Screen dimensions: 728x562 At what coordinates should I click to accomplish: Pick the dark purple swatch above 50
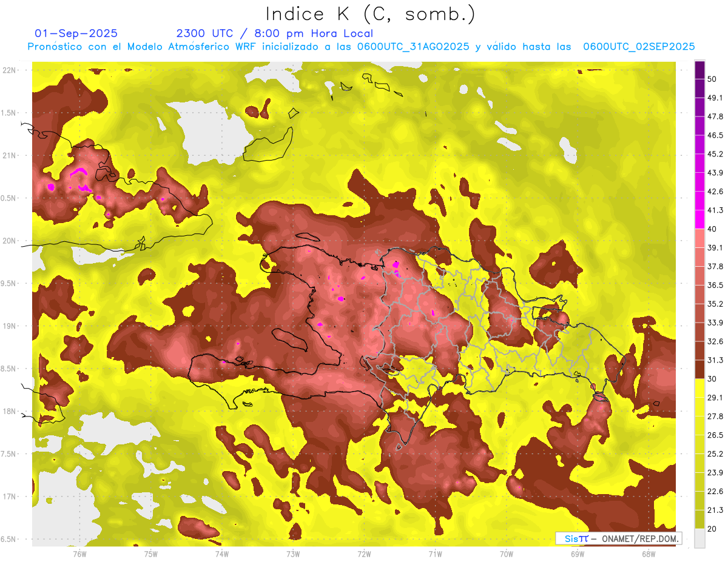(x=699, y=70)
